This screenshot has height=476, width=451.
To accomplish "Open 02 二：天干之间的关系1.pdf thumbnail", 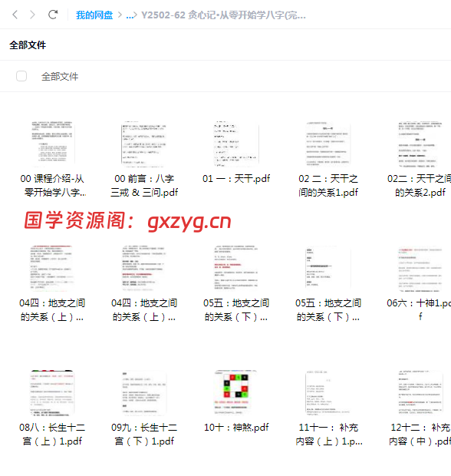I will [328, 144].
